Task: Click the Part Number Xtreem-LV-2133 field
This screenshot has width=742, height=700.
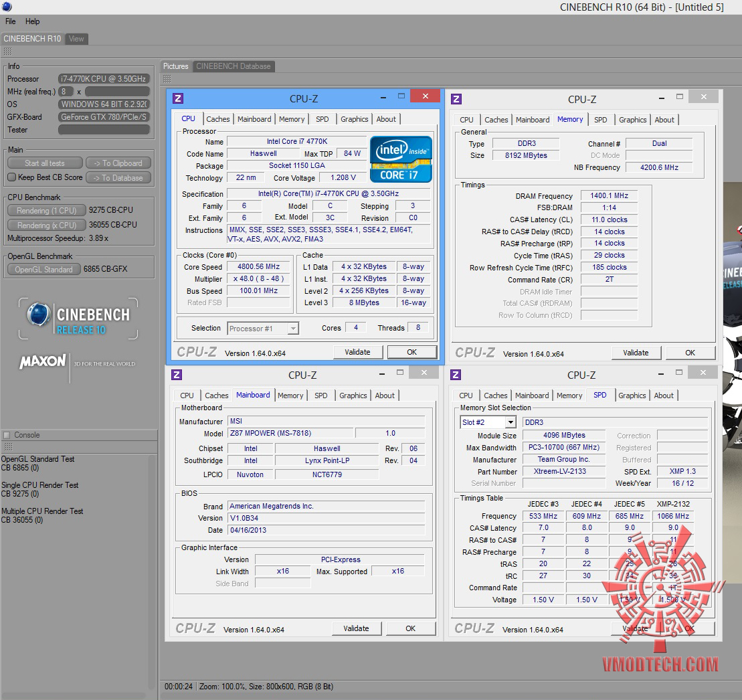Action: [564, 471]
